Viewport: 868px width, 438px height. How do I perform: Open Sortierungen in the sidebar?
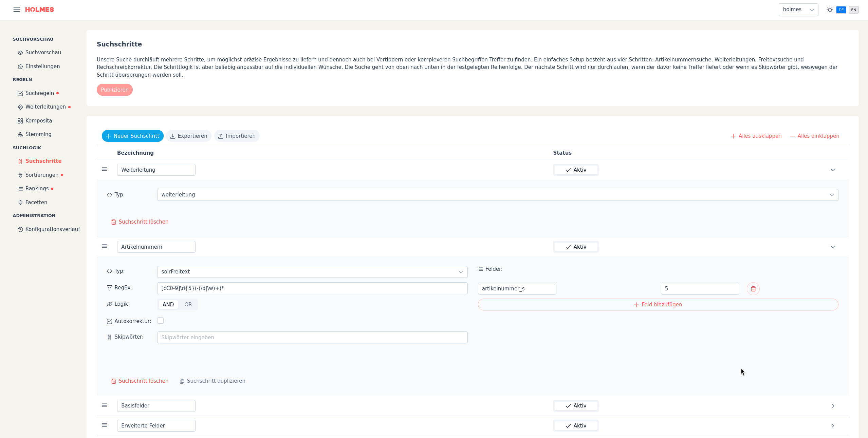(x=42, y=175)
